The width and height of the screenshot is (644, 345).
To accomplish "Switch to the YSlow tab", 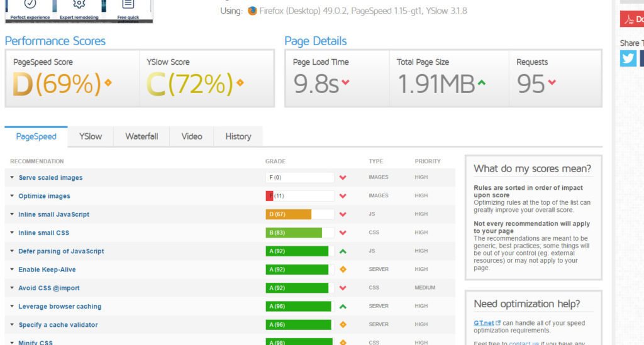I will coord(91,136).
